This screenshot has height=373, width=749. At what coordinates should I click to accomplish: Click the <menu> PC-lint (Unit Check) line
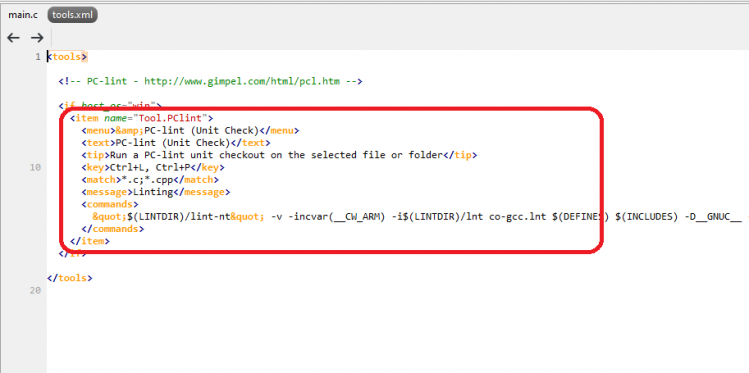190,130
